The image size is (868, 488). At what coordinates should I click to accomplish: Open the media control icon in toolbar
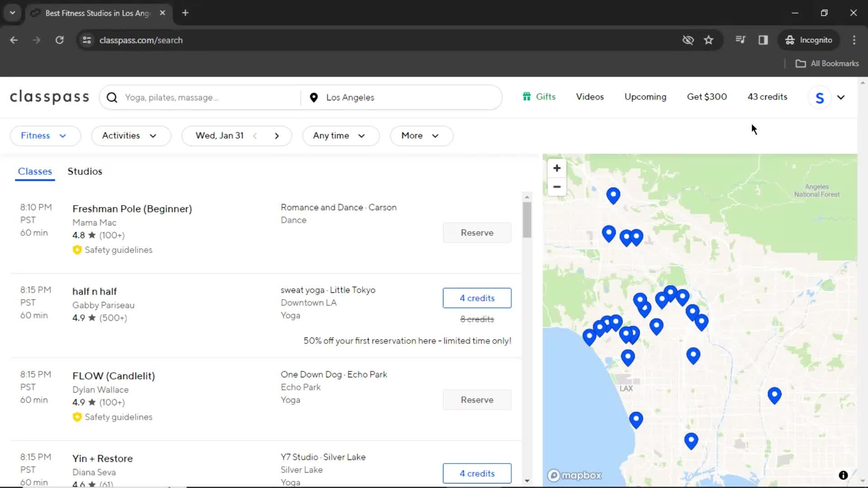point(740,40)
